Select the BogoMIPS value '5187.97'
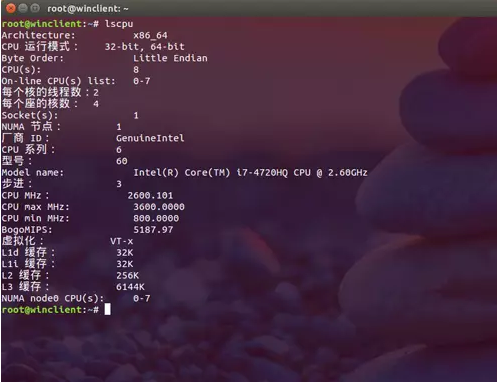 [153, 230]
